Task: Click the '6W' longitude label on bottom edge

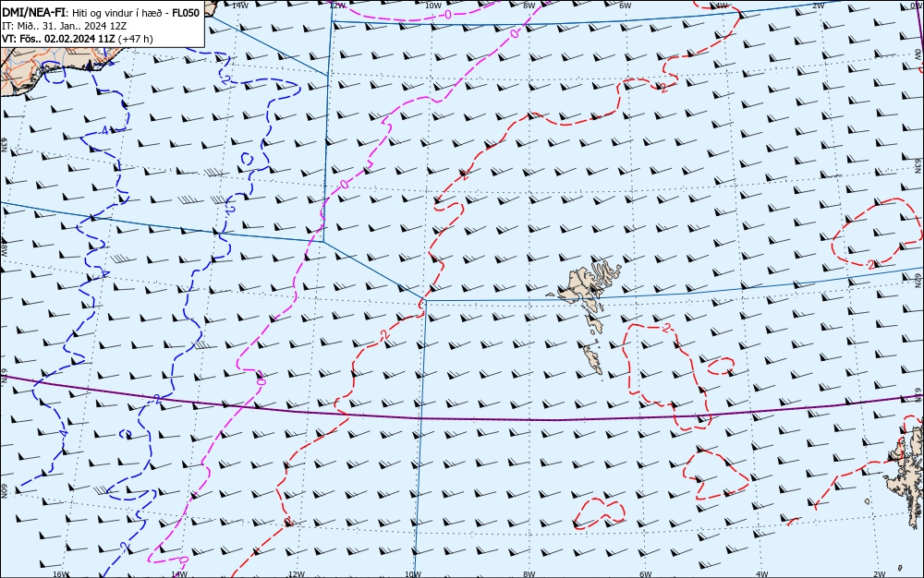Action: coord(645,574)
